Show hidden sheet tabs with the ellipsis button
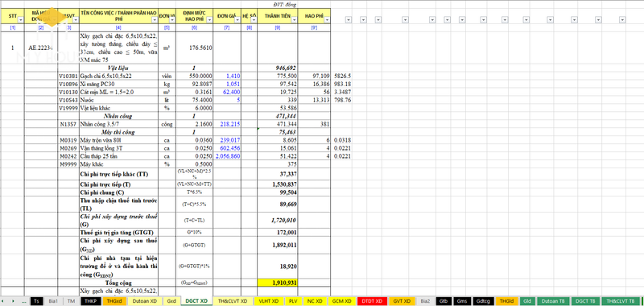The image size is (644, 306). [24, 301]
